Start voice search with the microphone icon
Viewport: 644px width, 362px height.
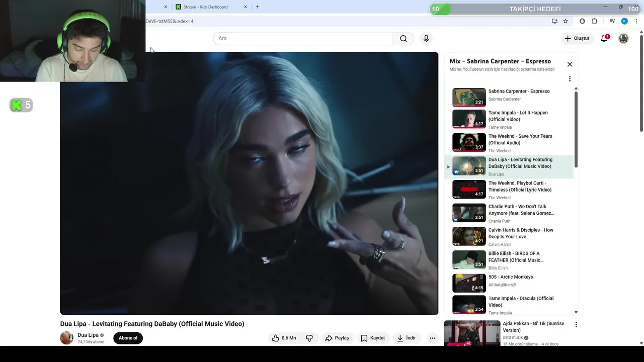426,39
